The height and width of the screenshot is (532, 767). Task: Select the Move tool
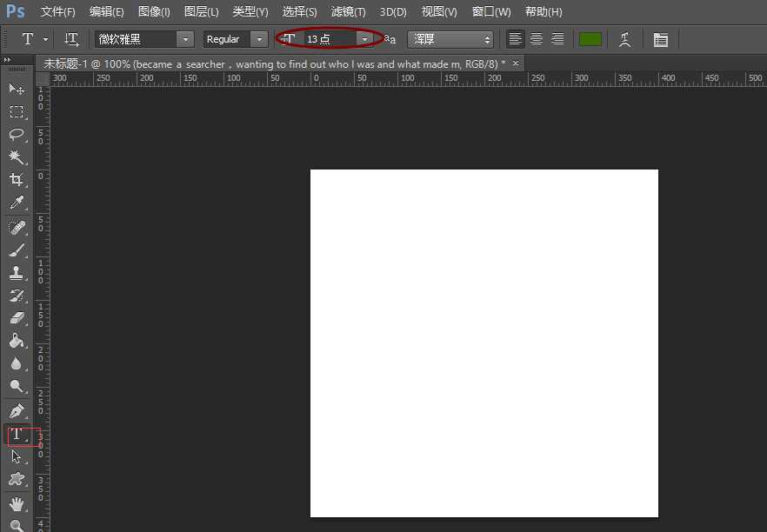(16, 90)
